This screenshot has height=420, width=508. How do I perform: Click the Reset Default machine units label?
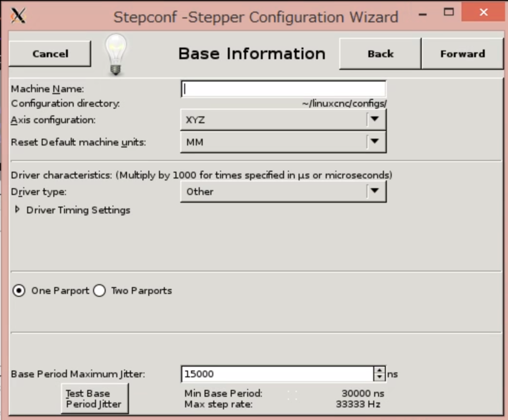tap(78, 142)
